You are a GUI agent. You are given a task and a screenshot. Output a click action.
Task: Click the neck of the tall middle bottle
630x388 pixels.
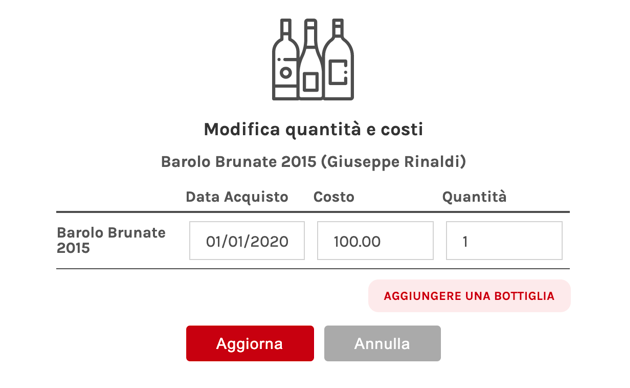pos(310,32)
